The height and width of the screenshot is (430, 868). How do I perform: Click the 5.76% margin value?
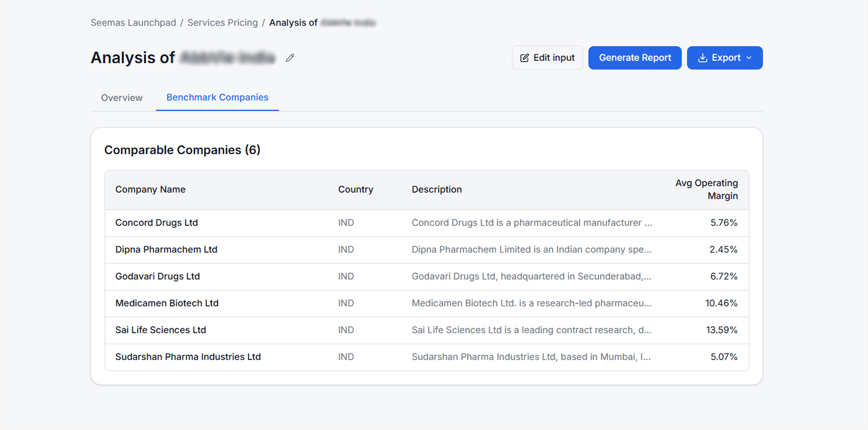point(724,223)
